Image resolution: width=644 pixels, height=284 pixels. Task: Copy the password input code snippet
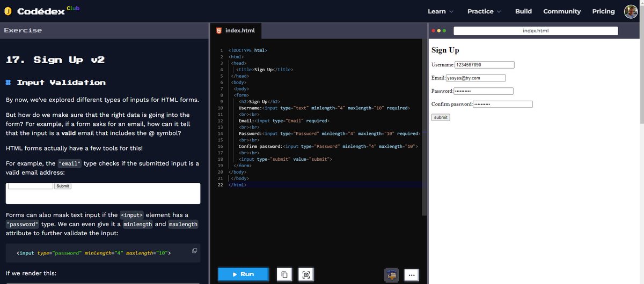[x=194, y=251]
